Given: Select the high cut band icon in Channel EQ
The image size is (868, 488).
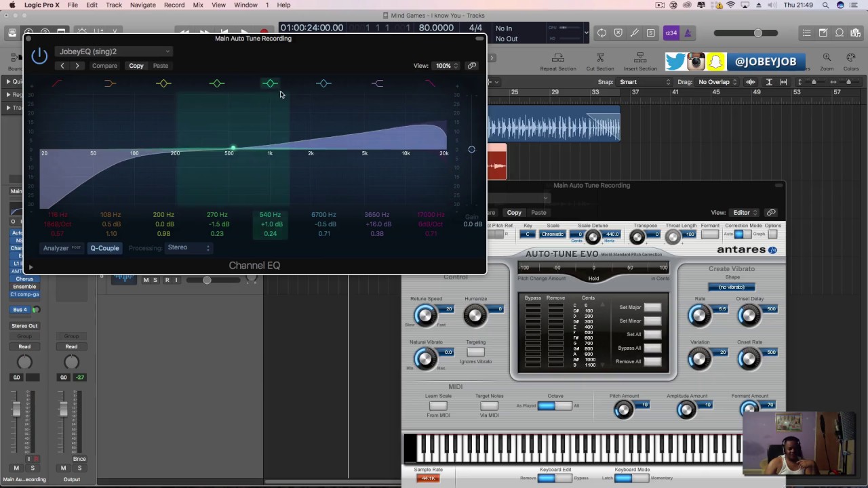Looking at the screenshot, I should coord(430,83).
